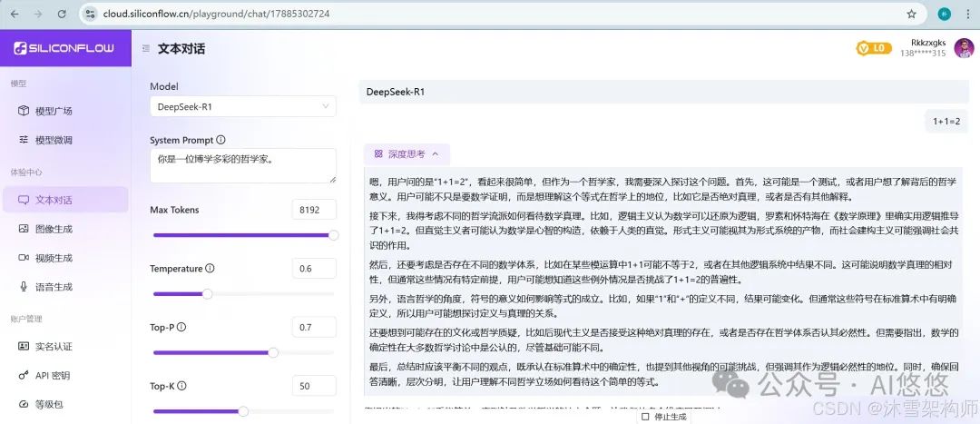The width and height of the screenshot is (980, 424).
Task: Open 模型广场 in sidebar
Action: (x=65, y=111)
